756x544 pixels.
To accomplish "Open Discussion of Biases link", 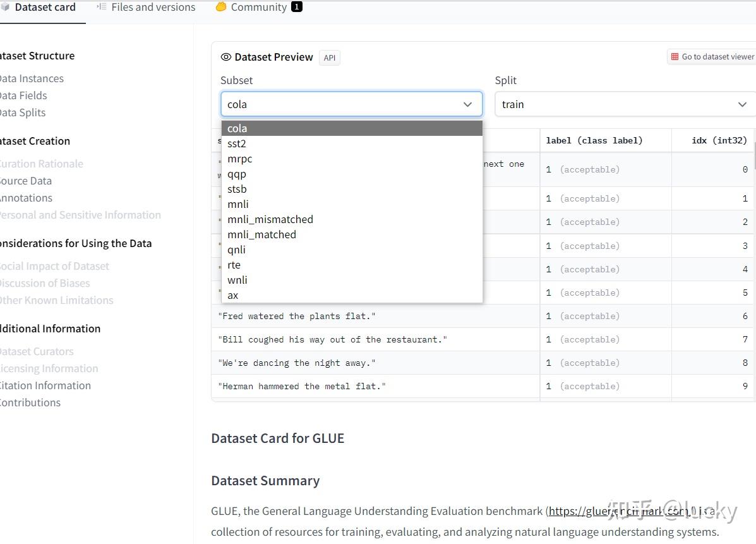I will coord(45,283).
